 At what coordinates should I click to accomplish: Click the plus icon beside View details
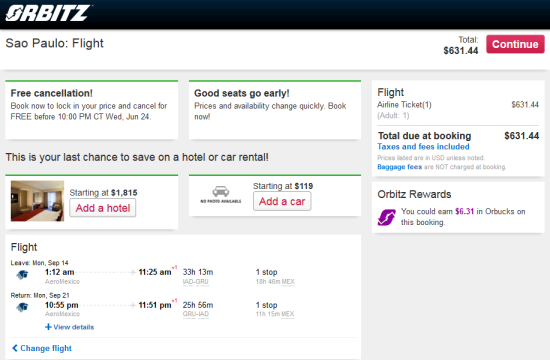48,327
